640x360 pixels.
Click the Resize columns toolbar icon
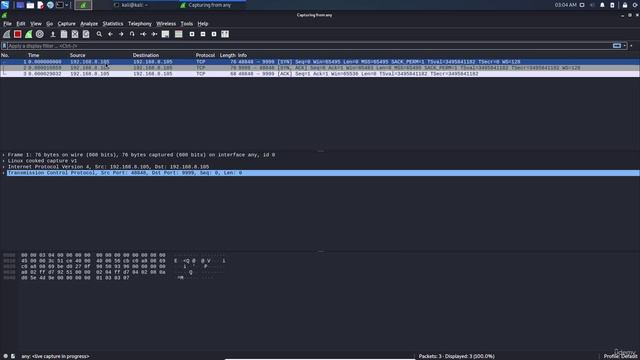pyautogui.click(x=225, y=34)
